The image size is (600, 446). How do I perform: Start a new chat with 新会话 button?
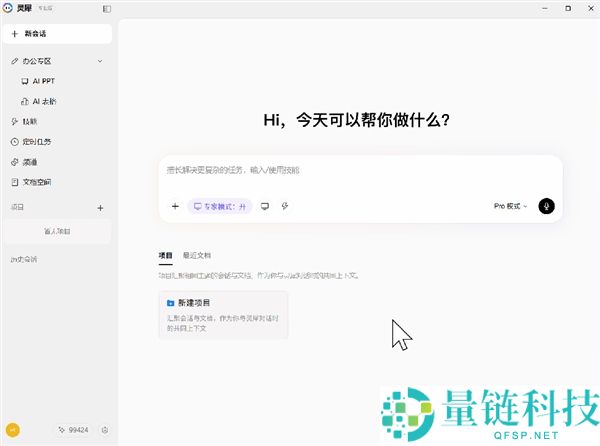pyautogui.click(x=57, y=34)
